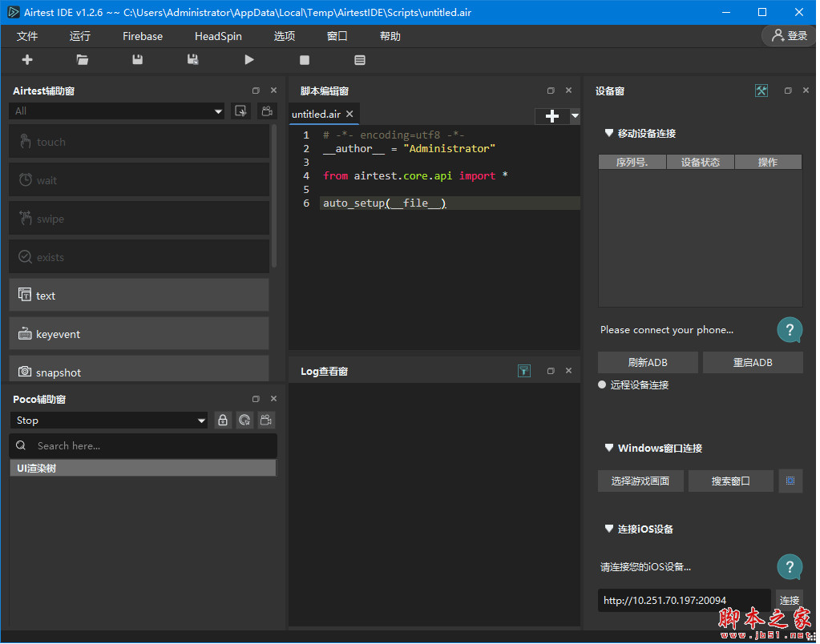Click the device tools icon in 设备窗
820x644 pixels.
pos(761,91)
